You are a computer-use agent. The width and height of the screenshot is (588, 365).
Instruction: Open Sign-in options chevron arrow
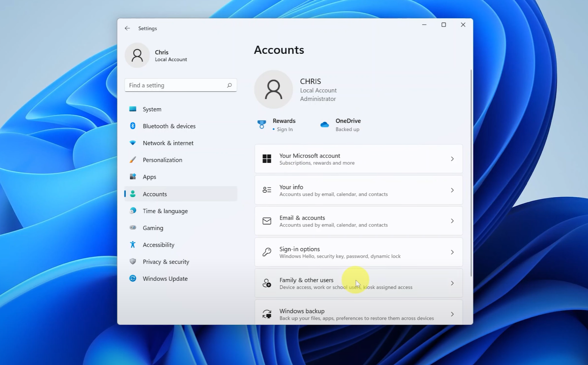click(x=452, y=252)
